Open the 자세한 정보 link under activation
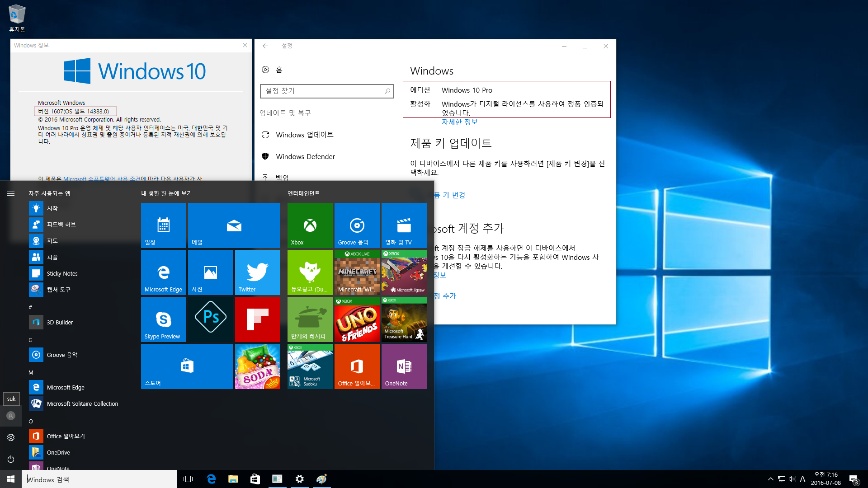The width and height of the screenshot is (868, 488). tap(459, 122)
